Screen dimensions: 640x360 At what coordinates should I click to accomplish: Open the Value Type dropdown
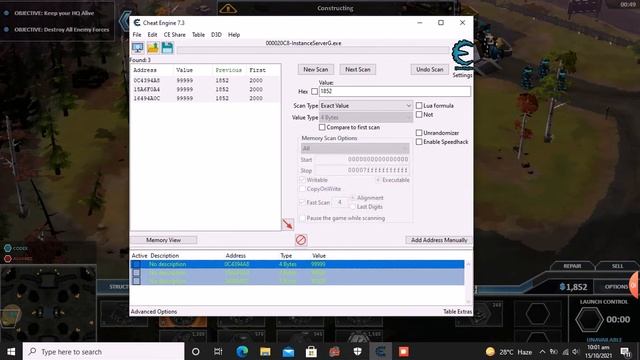[366, 118]
